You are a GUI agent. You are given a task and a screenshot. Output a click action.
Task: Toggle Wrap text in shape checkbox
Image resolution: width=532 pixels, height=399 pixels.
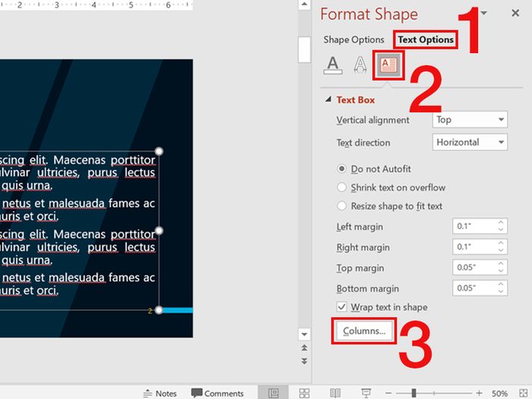342,307
